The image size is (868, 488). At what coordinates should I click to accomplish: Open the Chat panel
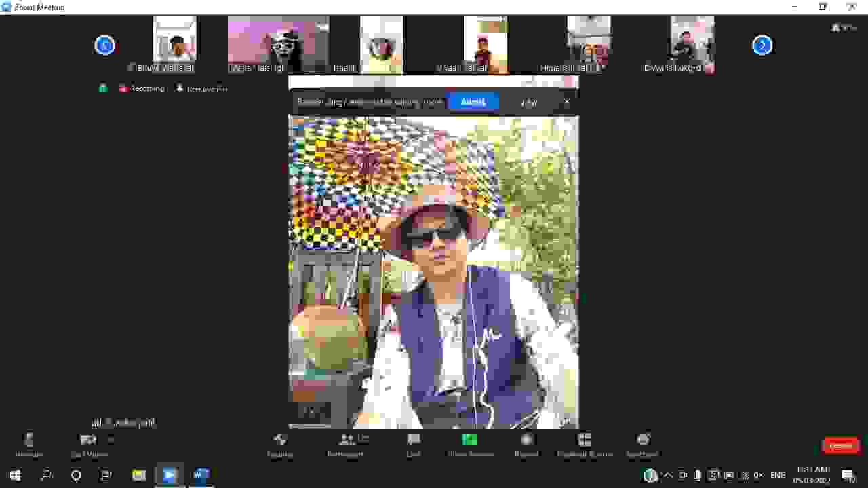(x=414, y=441)
